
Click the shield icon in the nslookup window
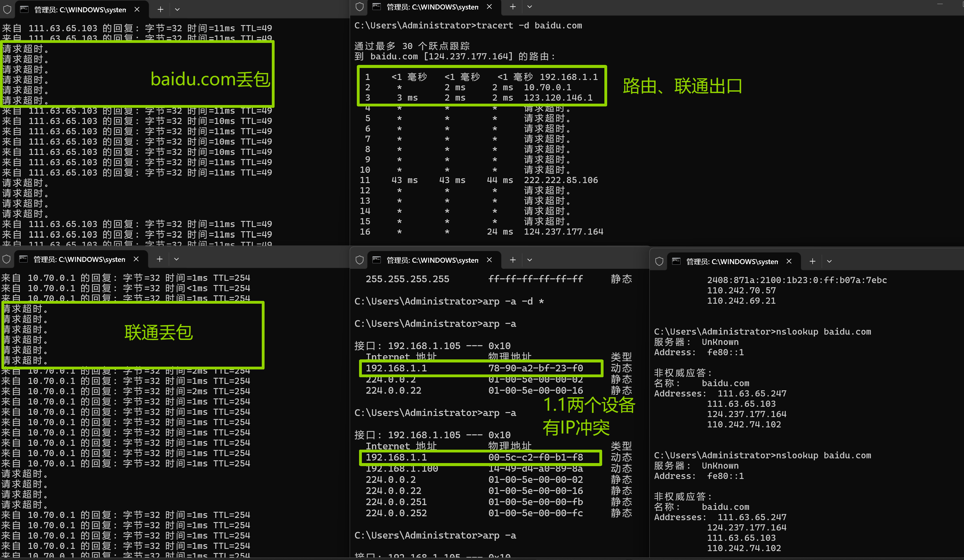click(x=659, y=261)
